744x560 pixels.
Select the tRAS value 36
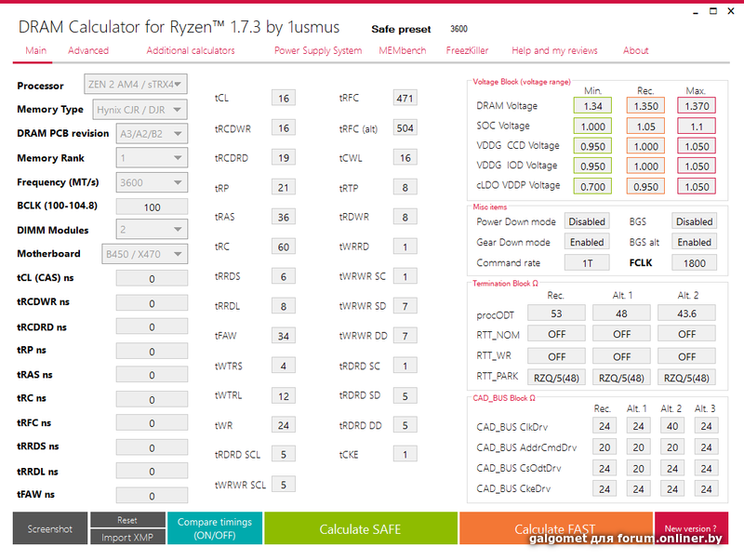pyautogui.click(x=284, y=218)
